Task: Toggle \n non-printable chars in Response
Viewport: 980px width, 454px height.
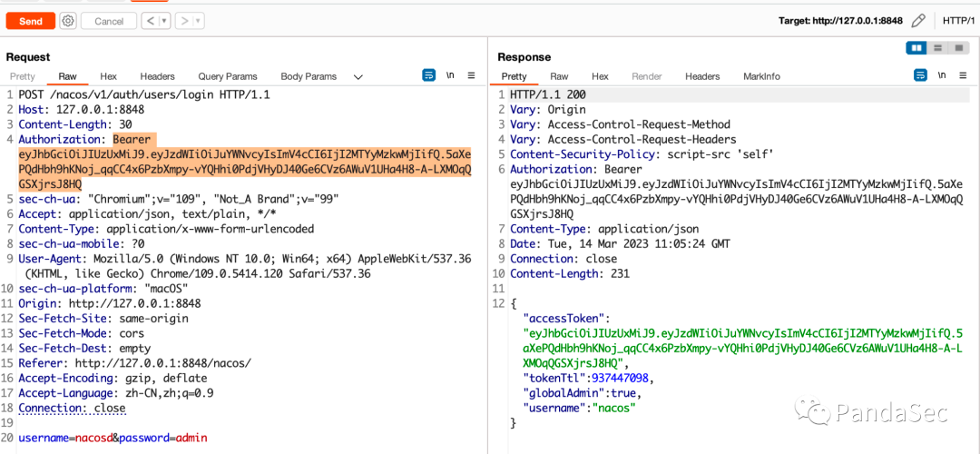Action: pyautogui.click(x=942, y=75)
